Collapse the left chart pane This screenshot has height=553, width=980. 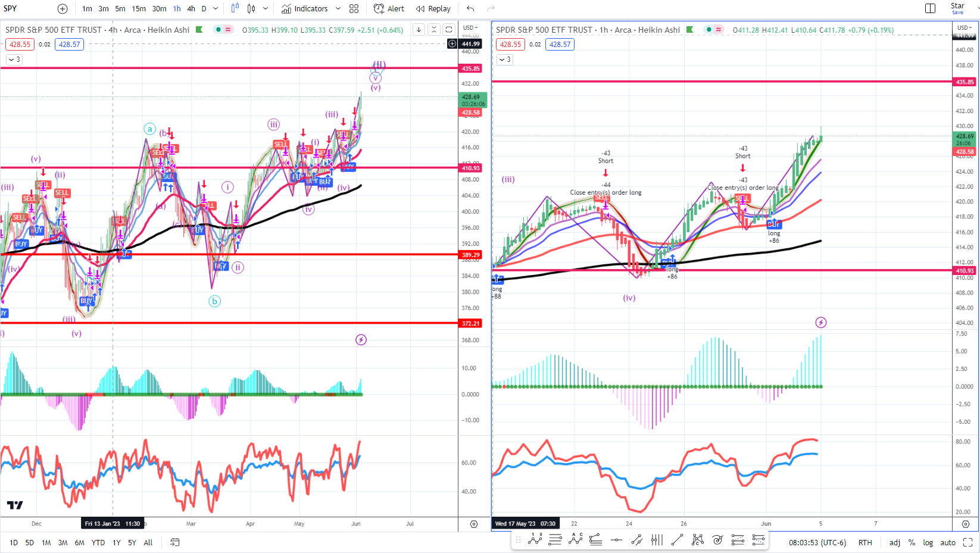pyautogui.click(x=434, y=30)
